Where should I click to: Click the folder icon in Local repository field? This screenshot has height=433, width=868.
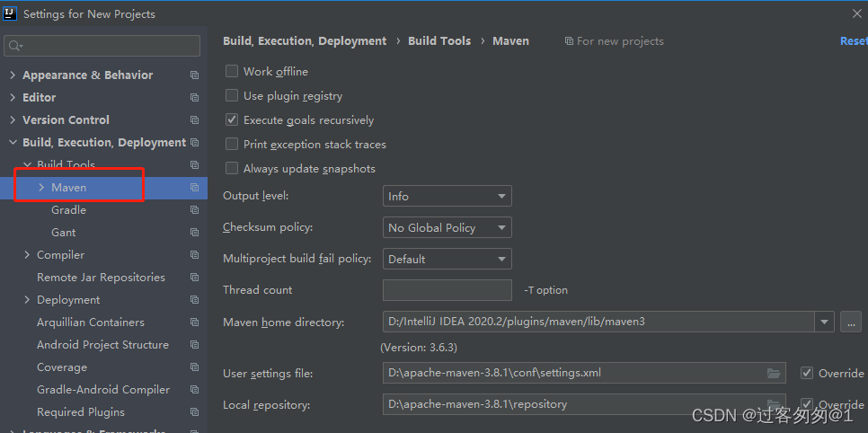point(774,404)
